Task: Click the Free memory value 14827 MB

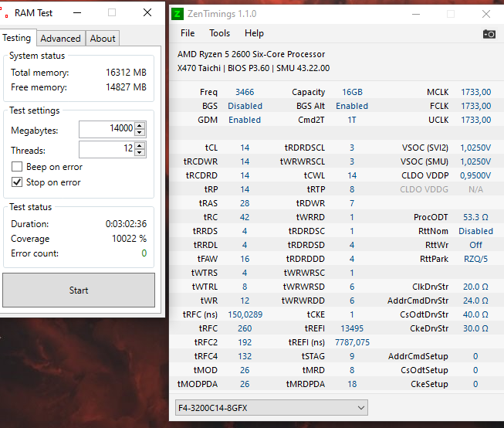Action: (126, 87)
